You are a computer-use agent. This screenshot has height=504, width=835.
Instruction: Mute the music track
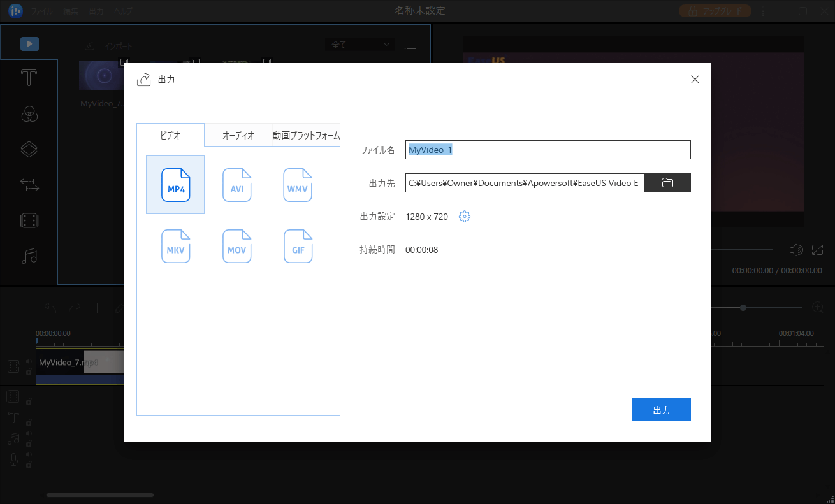[29, 434]
